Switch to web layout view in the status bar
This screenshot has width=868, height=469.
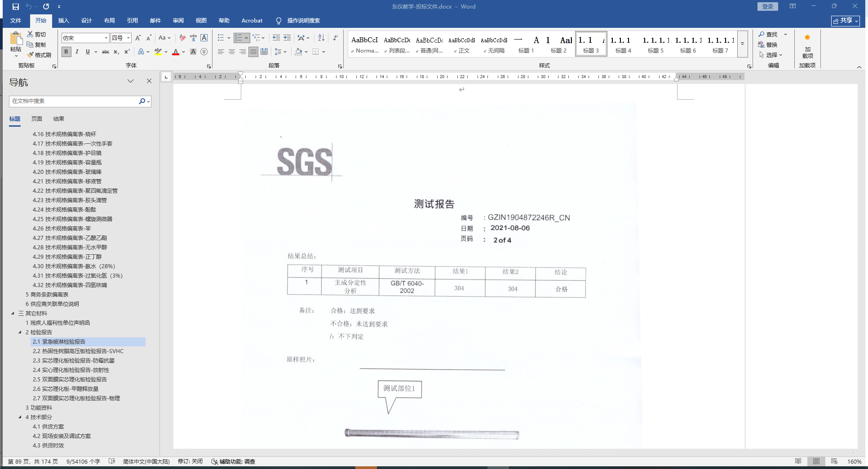coord(834,461)
